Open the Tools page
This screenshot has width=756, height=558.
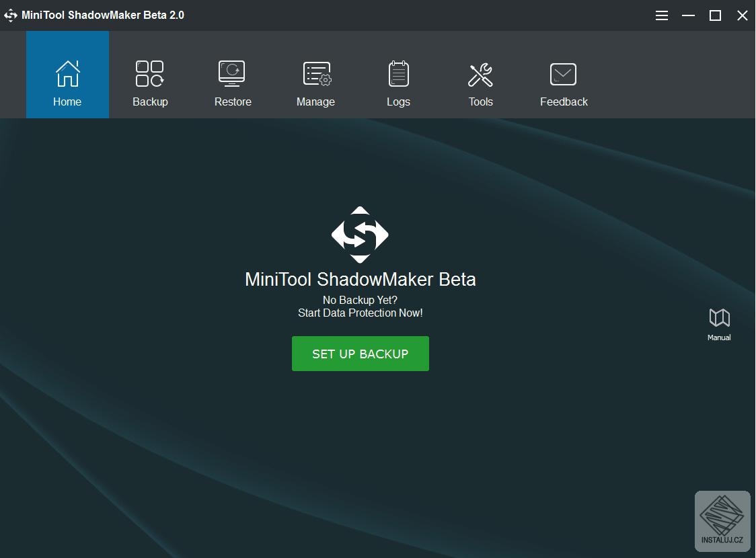click(x=481, y=75)
